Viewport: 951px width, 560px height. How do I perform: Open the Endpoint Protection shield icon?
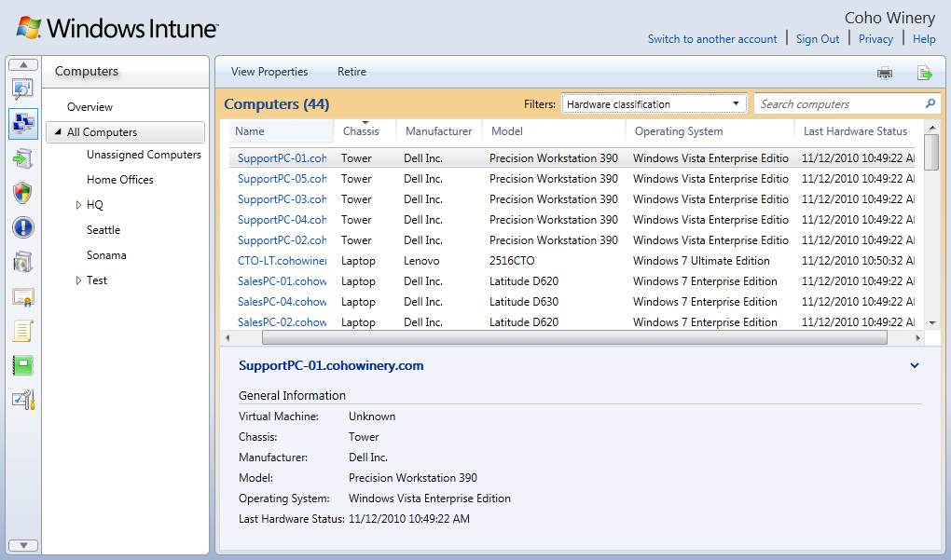coord(23,193)
